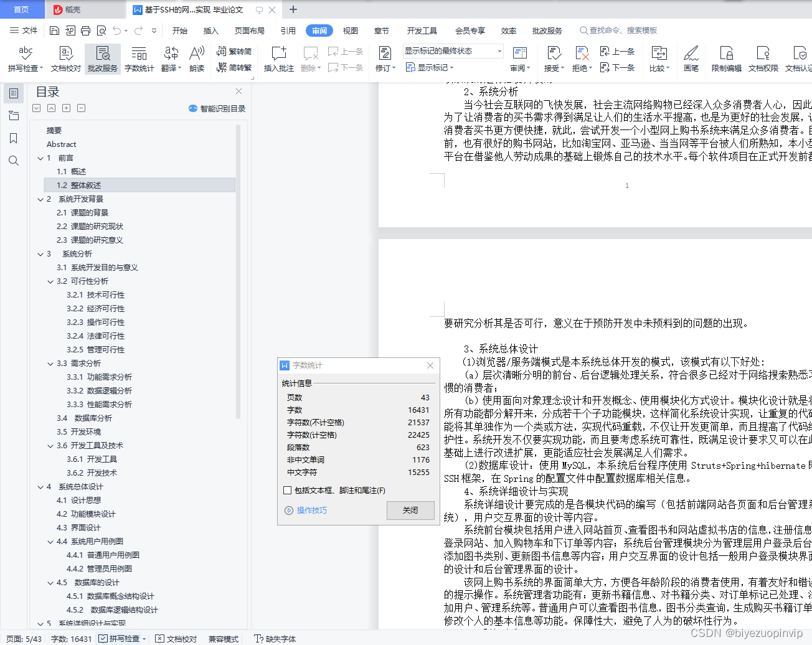Select outline item '3.4 数据库分析'
Image resolution: width=812 pixels, height=645 pixels.
(85, 418)
